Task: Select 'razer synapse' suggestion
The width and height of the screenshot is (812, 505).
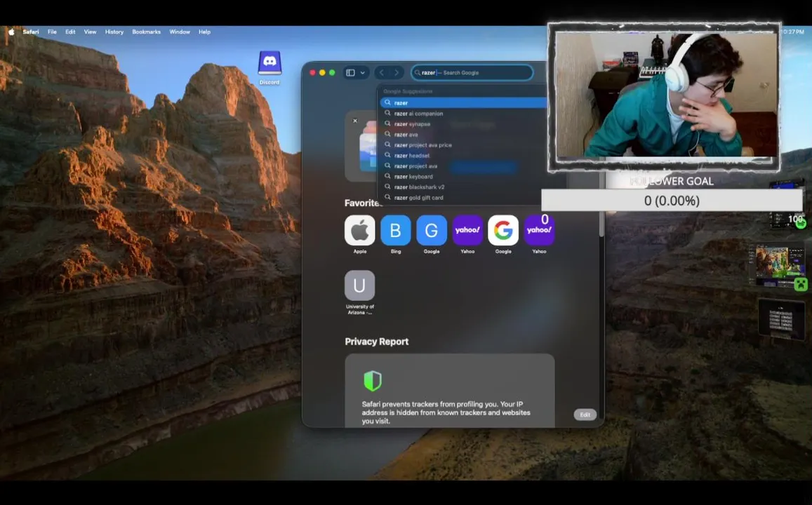Action: (463, 124)
